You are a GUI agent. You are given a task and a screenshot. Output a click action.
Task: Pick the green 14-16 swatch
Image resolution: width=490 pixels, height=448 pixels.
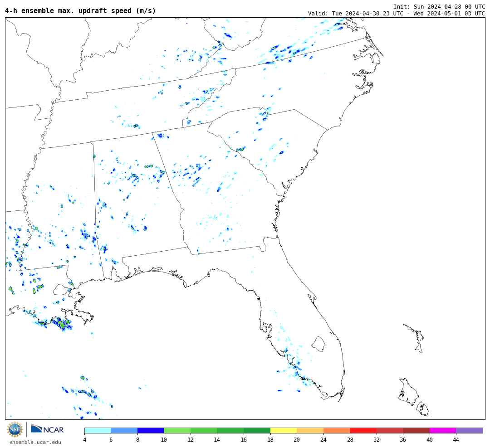(230, 430)
